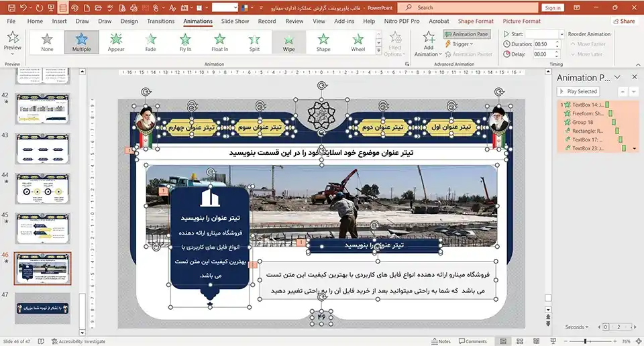Toggle Notes pane in status bar
The image size is (644, 346).
[441, 341]
